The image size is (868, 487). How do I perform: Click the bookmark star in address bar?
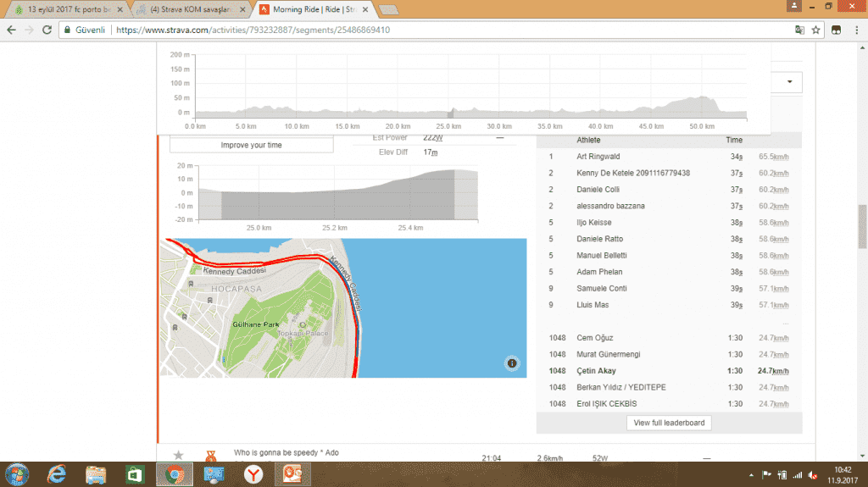[815, 30]
